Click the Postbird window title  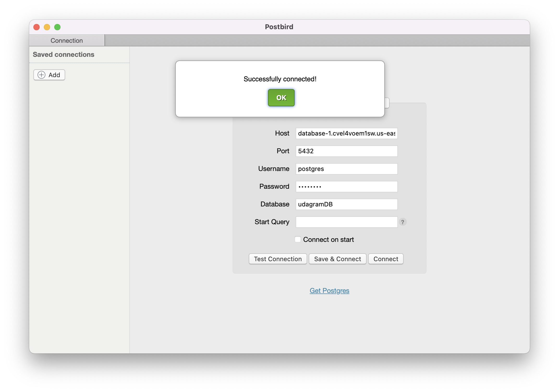coord(279,27)
